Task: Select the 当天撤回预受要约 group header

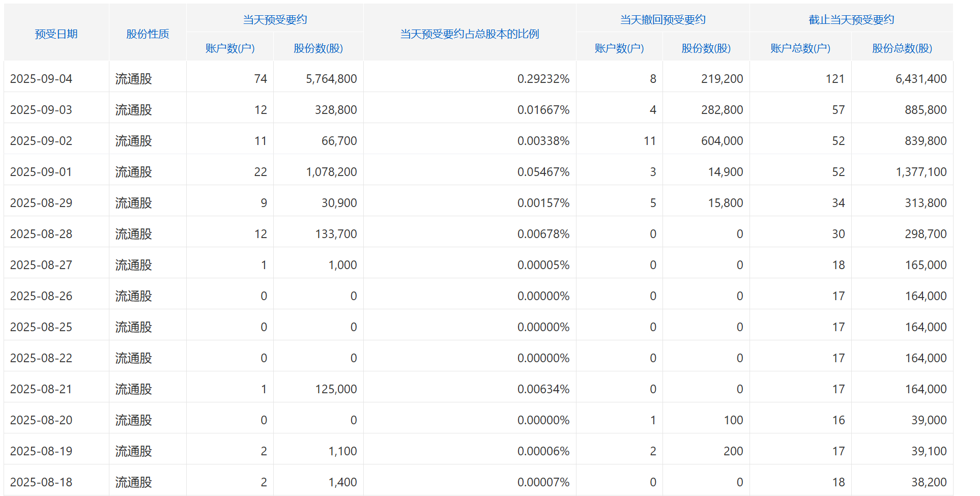Action: click(x=662, y=20)
